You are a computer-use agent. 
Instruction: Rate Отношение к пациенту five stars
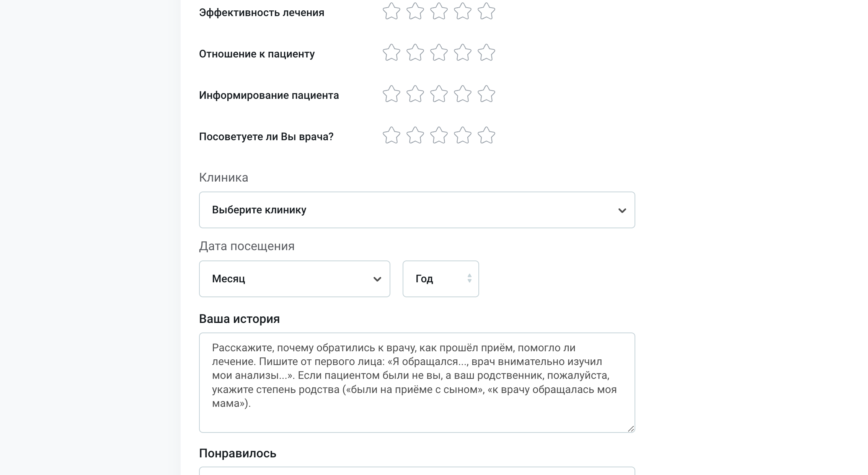tap(486, 53)
